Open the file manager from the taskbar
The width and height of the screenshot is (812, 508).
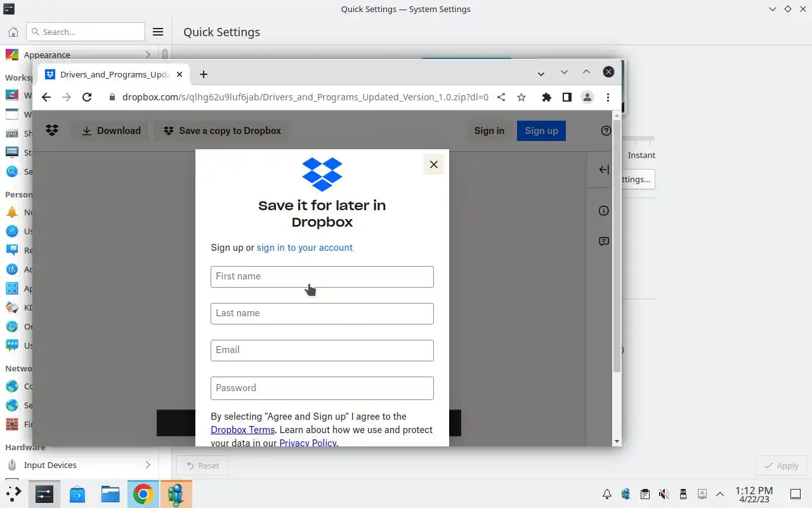(x=110, y=493)
